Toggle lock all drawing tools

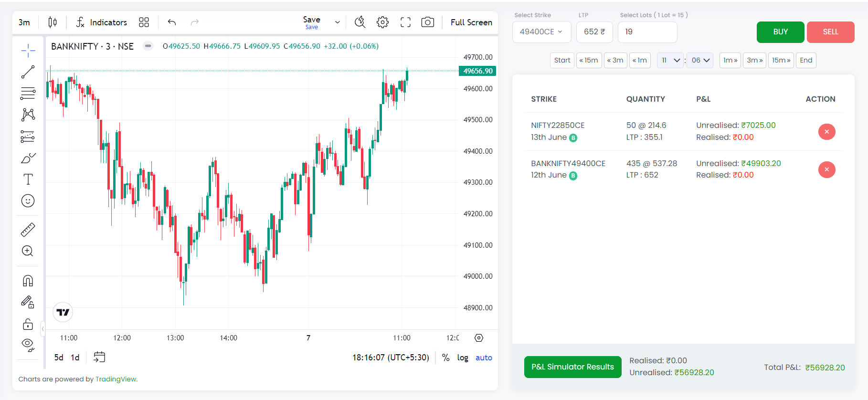click(x=28, y=324)
